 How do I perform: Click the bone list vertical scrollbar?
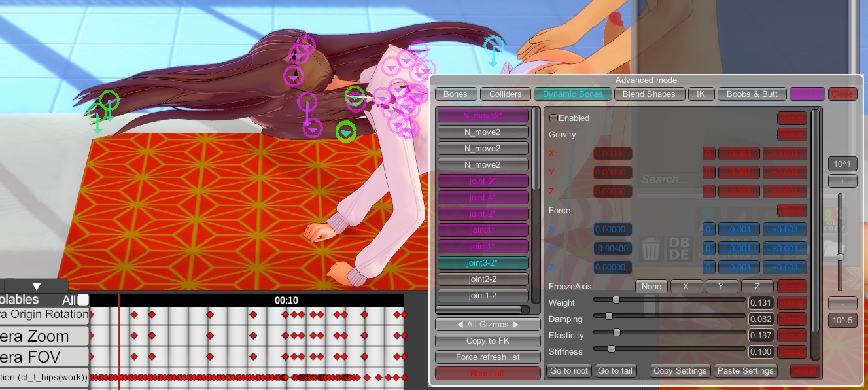click(536, 148)
